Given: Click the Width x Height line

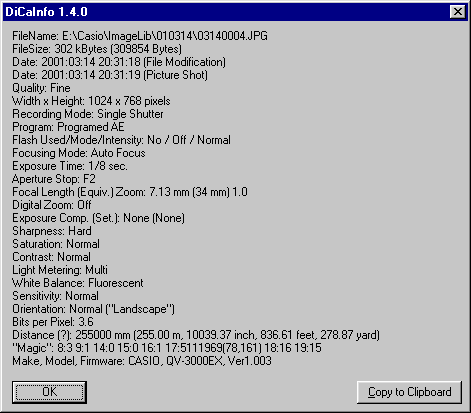Looking at the screenshot, I should click(91, 101).
